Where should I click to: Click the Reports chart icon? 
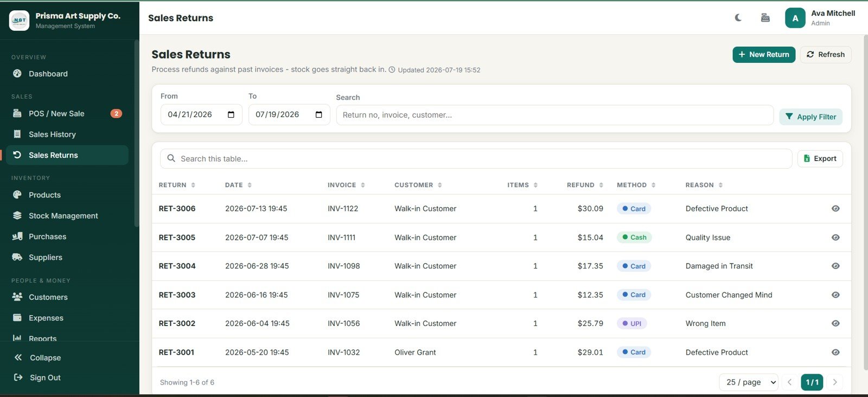pyautogui.click(x=17, y=338)
